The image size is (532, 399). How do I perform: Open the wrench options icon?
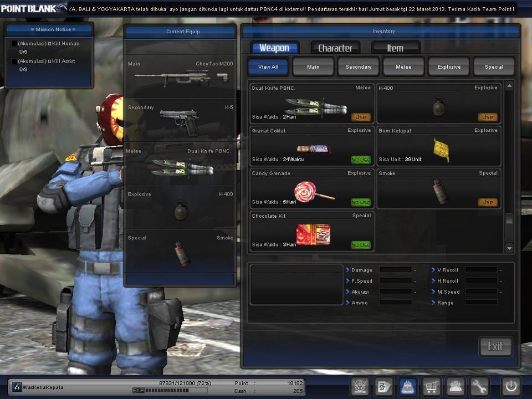[x=479, y=386]
